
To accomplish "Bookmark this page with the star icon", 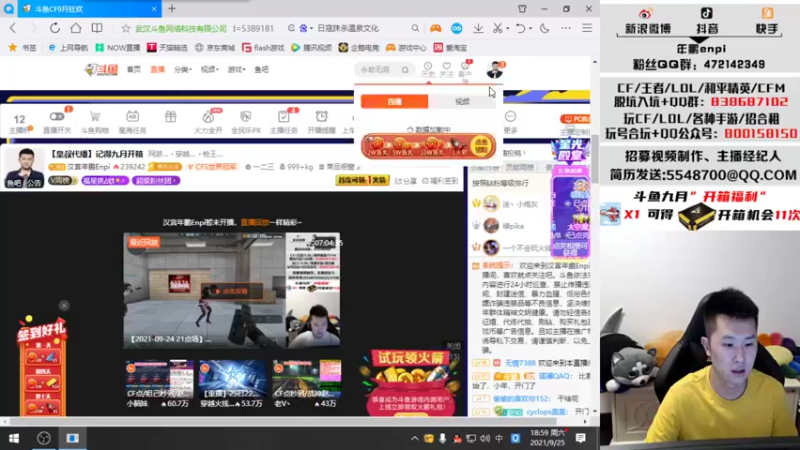I will tap(126, 28).
